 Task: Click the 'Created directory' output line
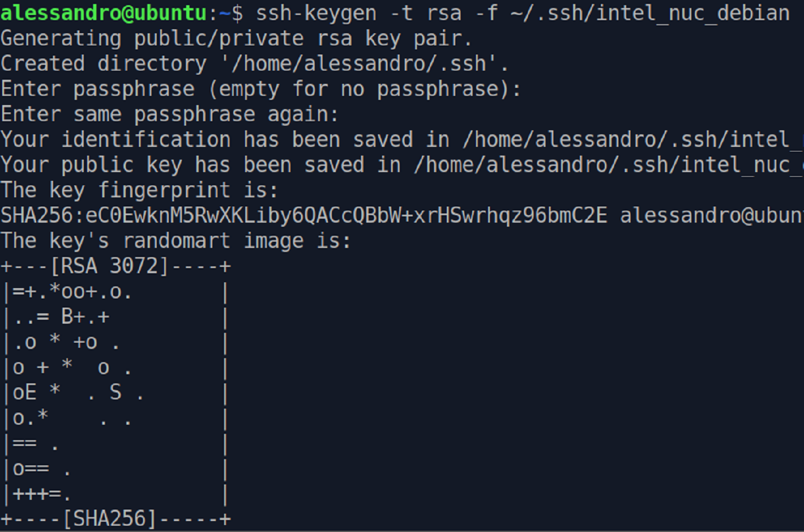click(x=254, y=64)
